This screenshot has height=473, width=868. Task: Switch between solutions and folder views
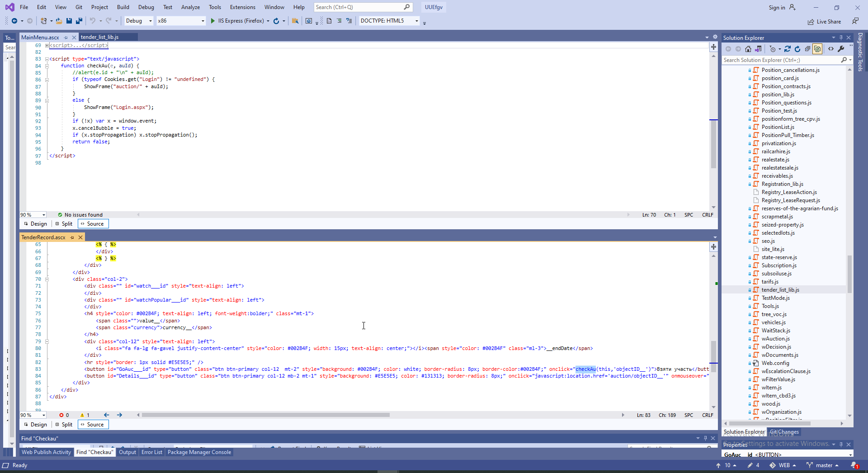[758, 49]
